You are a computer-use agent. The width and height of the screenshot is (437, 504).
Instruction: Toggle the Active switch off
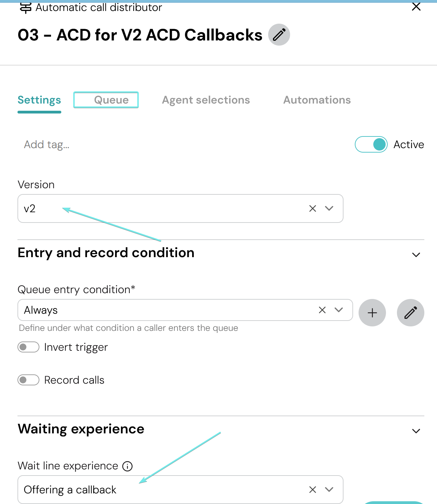tap(371, 144)
